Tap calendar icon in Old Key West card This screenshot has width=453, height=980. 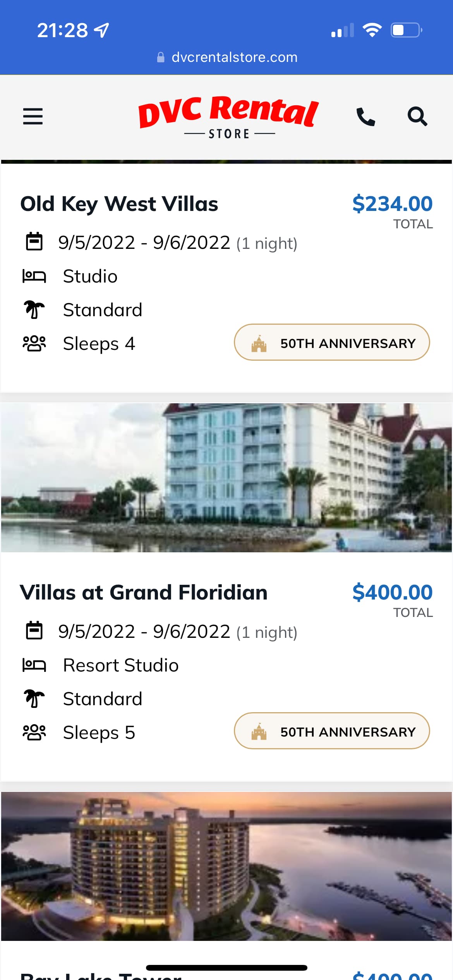click(x=34, y=242)
